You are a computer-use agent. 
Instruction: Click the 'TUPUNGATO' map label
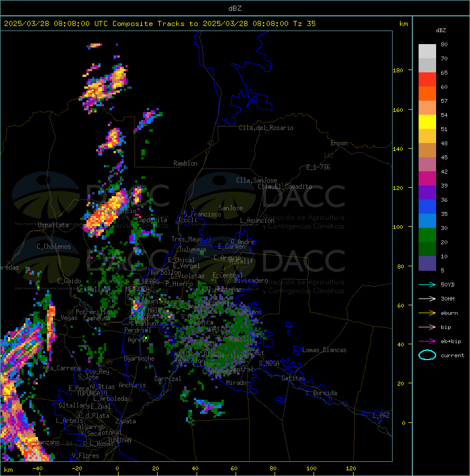click(x=92, y=393)
